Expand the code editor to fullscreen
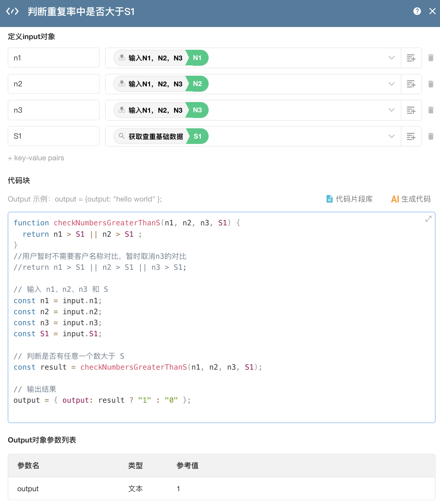Screen dimensions: 440x504 (x=428, y=219)
